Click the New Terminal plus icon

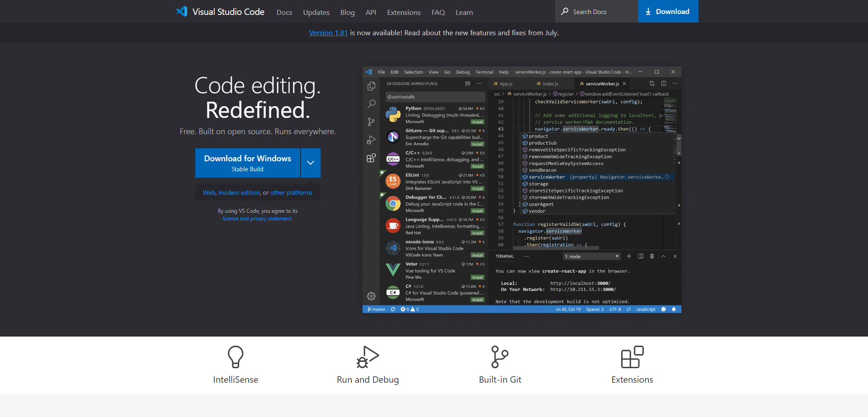pos(629,256)
